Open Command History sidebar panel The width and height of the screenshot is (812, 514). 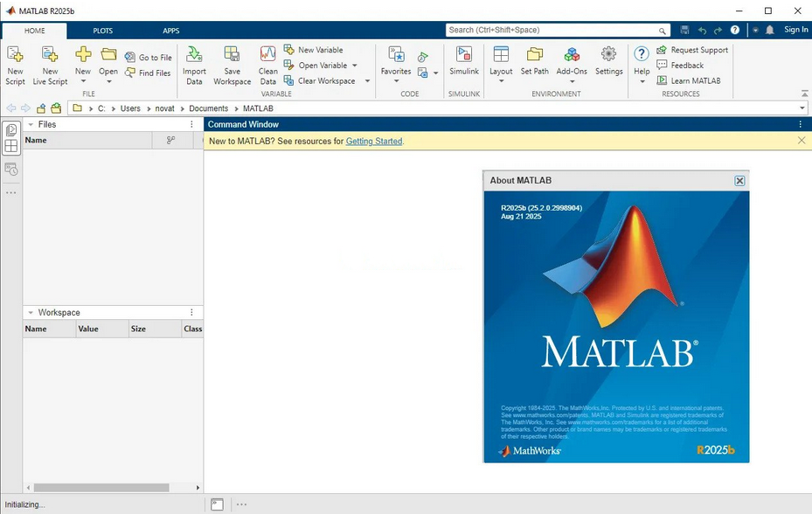coord(11,170)
